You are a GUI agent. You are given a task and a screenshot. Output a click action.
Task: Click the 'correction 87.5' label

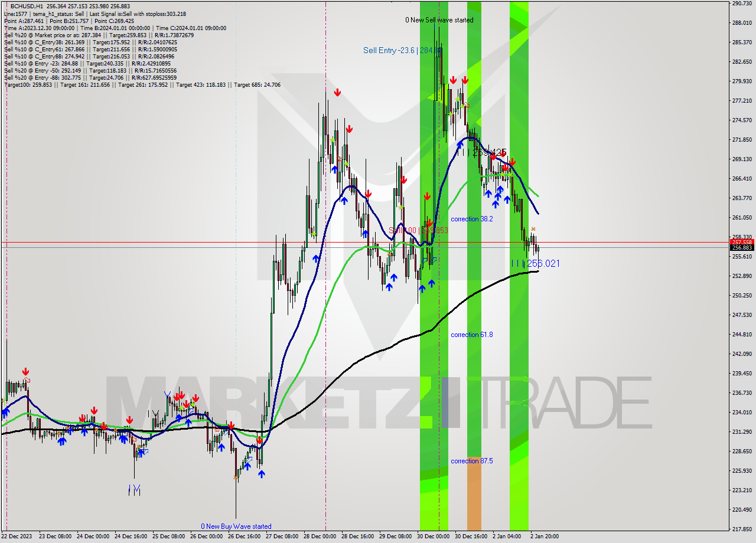pyautogui.click(x=471, y=461)
